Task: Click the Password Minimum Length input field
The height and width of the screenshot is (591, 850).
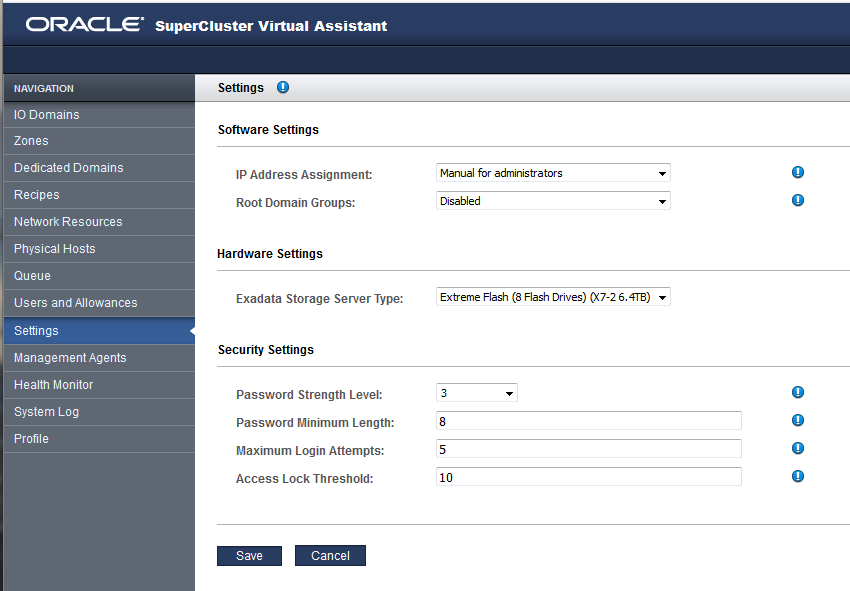Action: [588, 420]
